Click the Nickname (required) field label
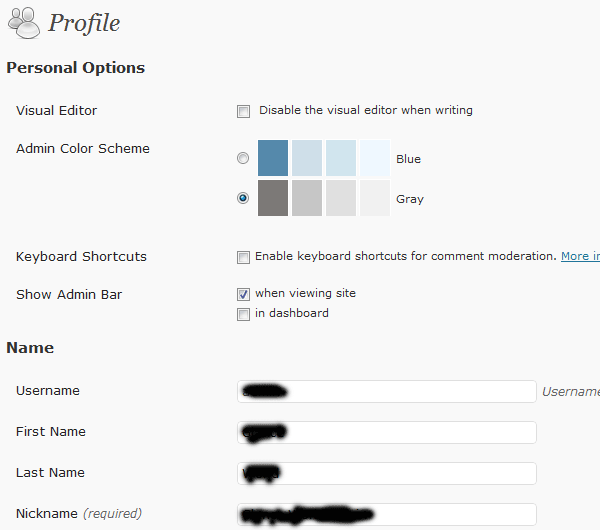The width and height of the screenshot is (600, 530). (79, 514)
